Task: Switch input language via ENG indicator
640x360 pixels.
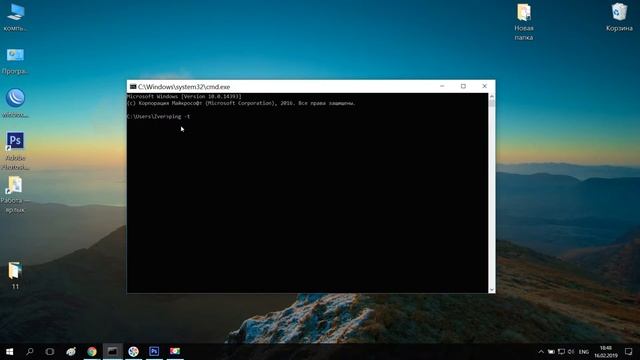Action: click(x=584, y=351)
